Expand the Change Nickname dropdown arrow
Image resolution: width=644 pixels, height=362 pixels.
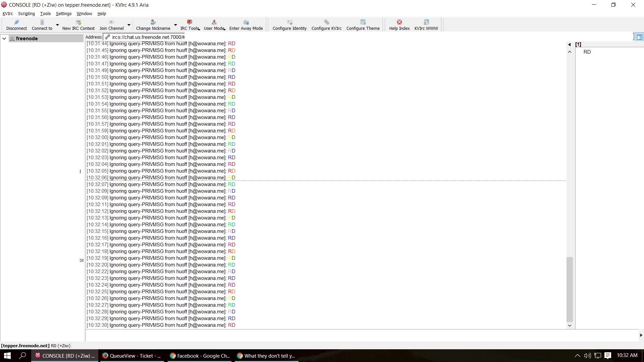coord(175,25)
